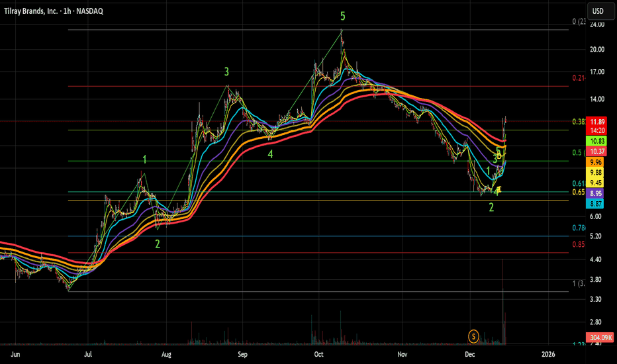Select the red 10.37 moving average label

point(597,151)
